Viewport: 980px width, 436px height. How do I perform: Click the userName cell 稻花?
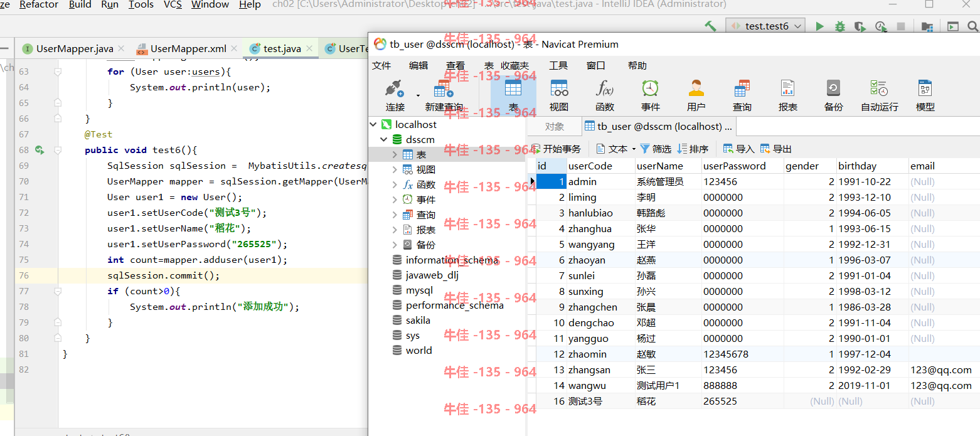[x=668, y=401]
